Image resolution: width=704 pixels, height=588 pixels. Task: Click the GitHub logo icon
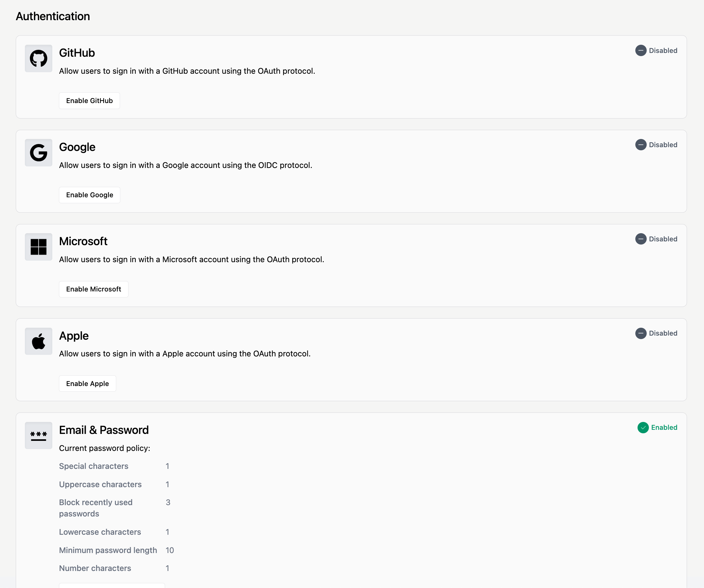[x=38, y=58]
